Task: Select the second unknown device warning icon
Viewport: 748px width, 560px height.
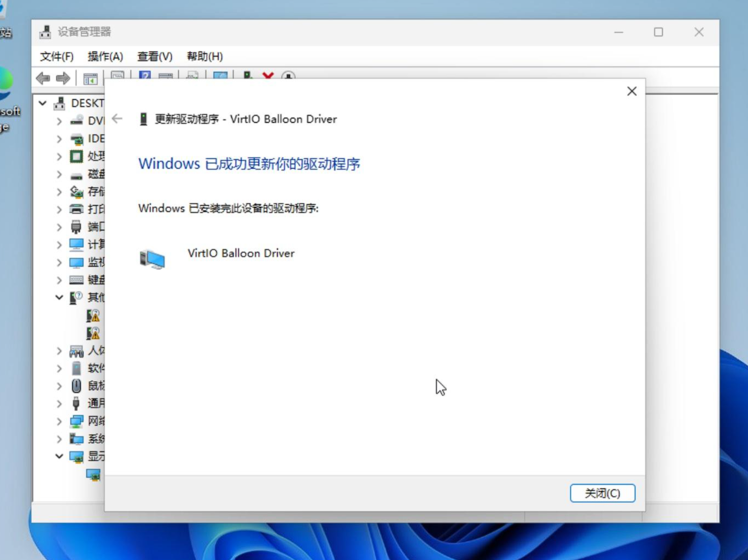Action: tap(93, 333)
